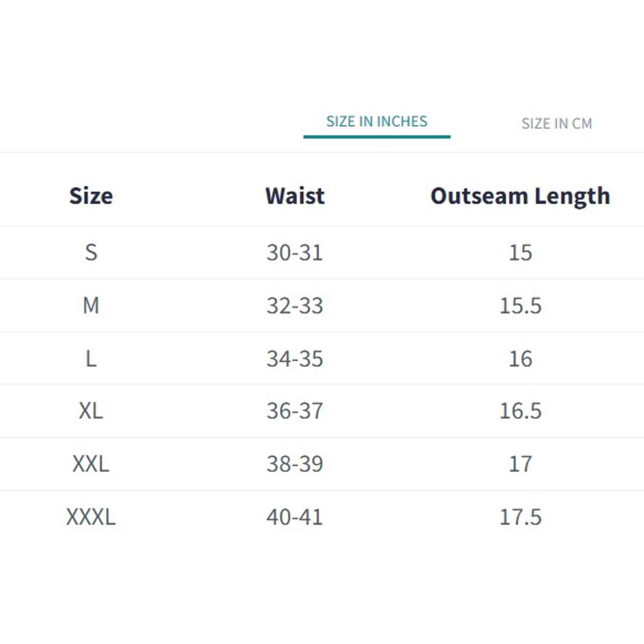Switch to the Size in CM tab
Image resolution: width=644 pixels, height=644 pixels.
557,124
